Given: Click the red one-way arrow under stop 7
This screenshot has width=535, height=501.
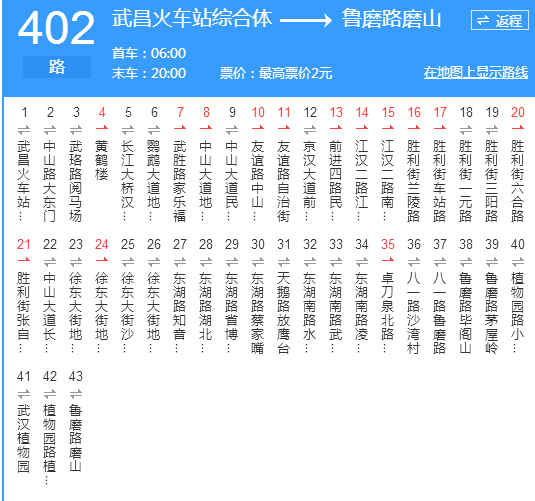Looking at the screenshot, I should [180, 128].
